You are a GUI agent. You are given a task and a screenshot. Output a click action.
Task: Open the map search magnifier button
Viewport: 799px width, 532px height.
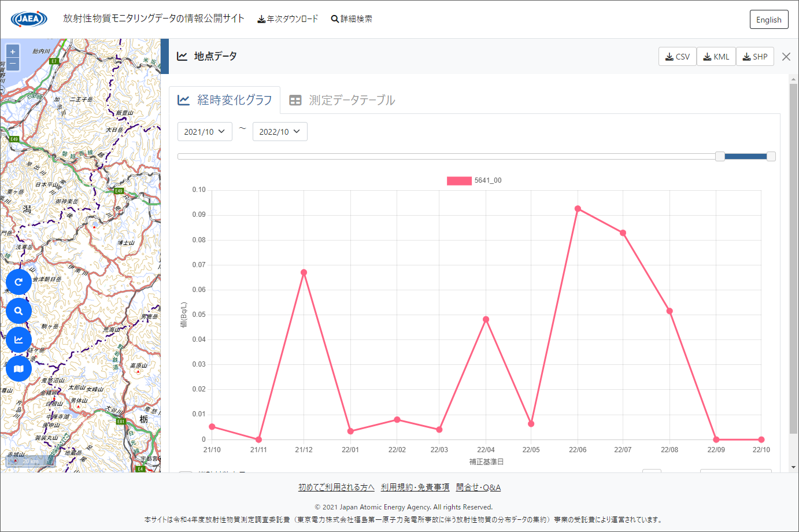click(19, 311)
